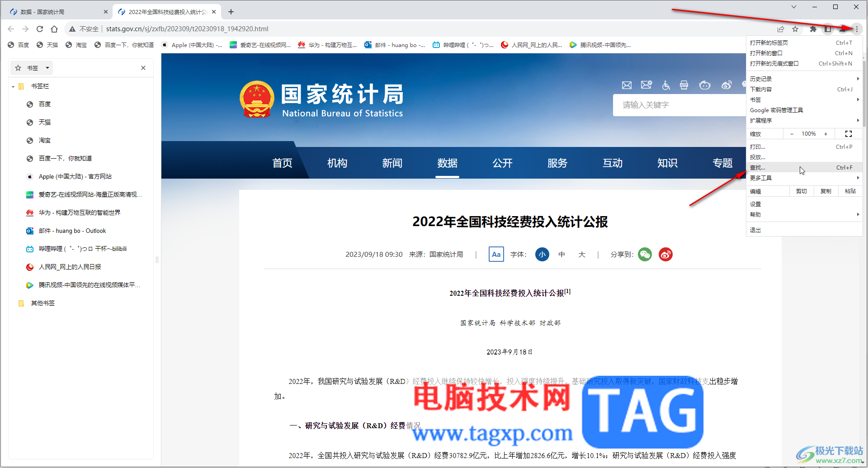The image size is (868, 468).
Task: Go to 新闻 in site navigation
Action: (392, 163)
